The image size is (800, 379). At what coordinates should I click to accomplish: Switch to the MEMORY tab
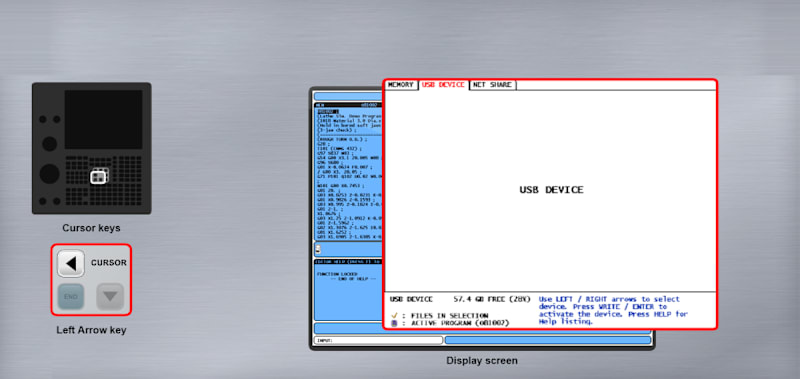pyautogui.click(x=401, y=85)
